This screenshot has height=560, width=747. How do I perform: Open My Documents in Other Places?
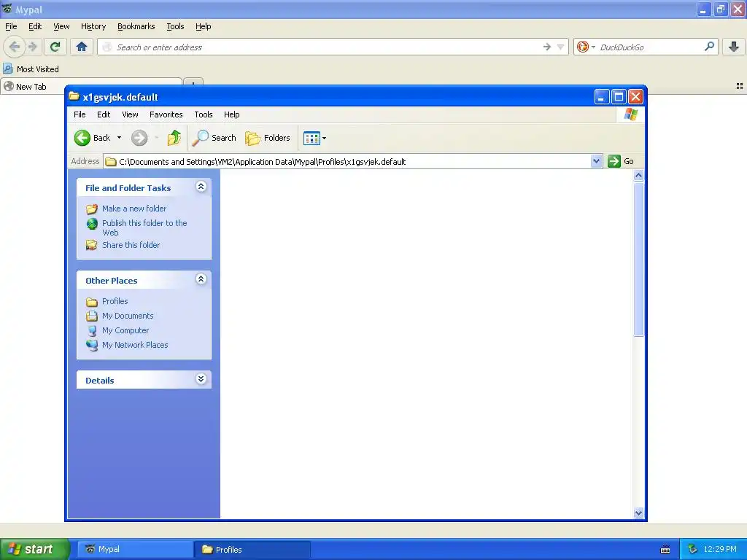tap(128, 316)
